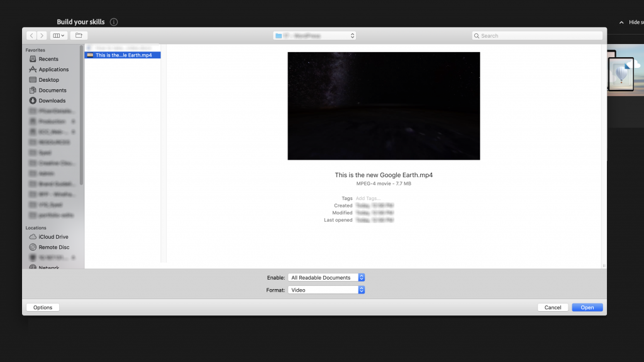Click the Open button
The height and width of the screenshot is (362, 644).
587,307
